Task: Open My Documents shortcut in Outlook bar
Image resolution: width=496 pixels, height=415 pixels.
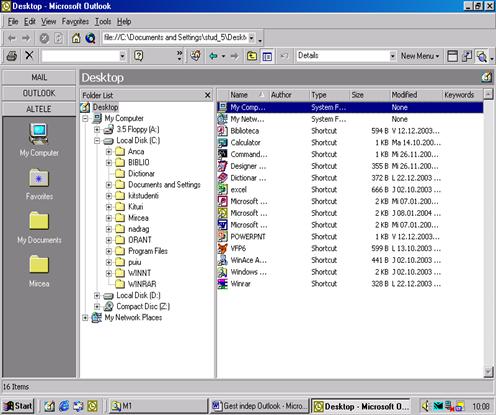Action: pyautogui.click(x=39, y=227)
